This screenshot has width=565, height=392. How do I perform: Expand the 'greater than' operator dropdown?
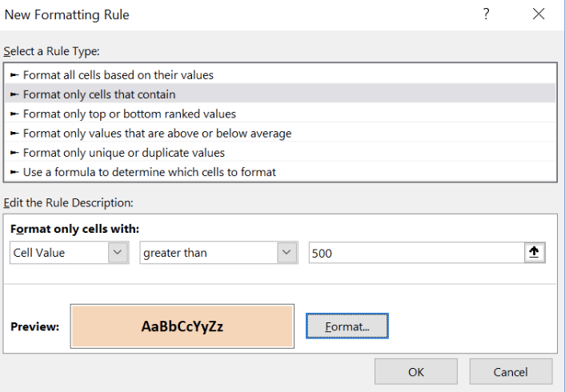point(287,253)
